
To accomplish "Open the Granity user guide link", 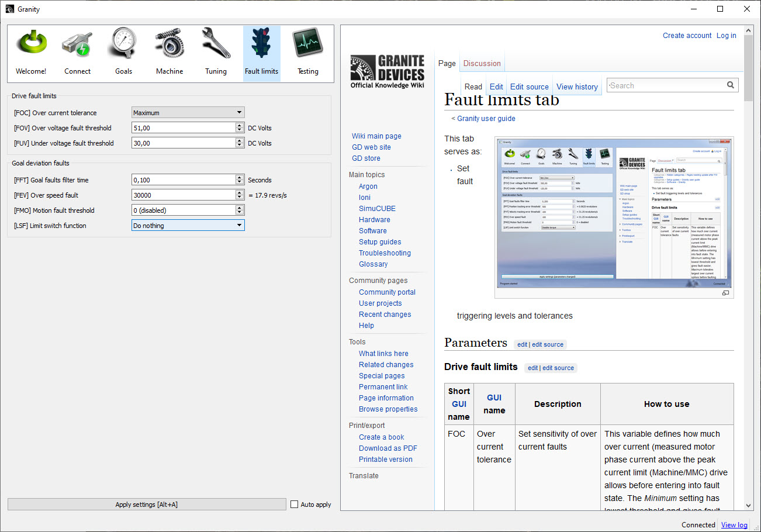I will coord(486,119).
